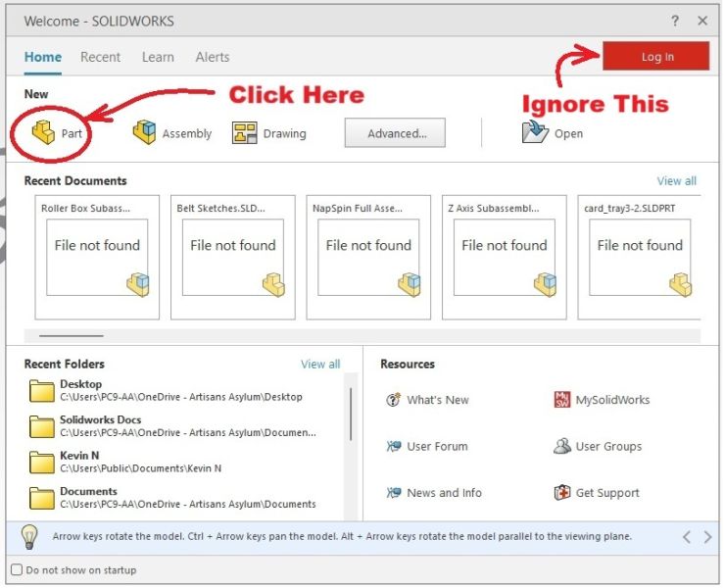Enable Do not show on startup
The image size is (724, 588).
click(17, 570)
